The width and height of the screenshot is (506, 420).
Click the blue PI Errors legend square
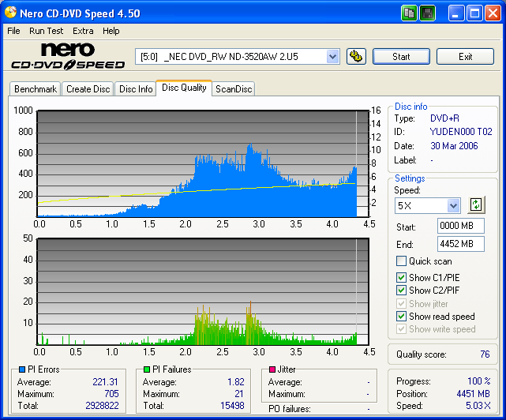point(22,369)
